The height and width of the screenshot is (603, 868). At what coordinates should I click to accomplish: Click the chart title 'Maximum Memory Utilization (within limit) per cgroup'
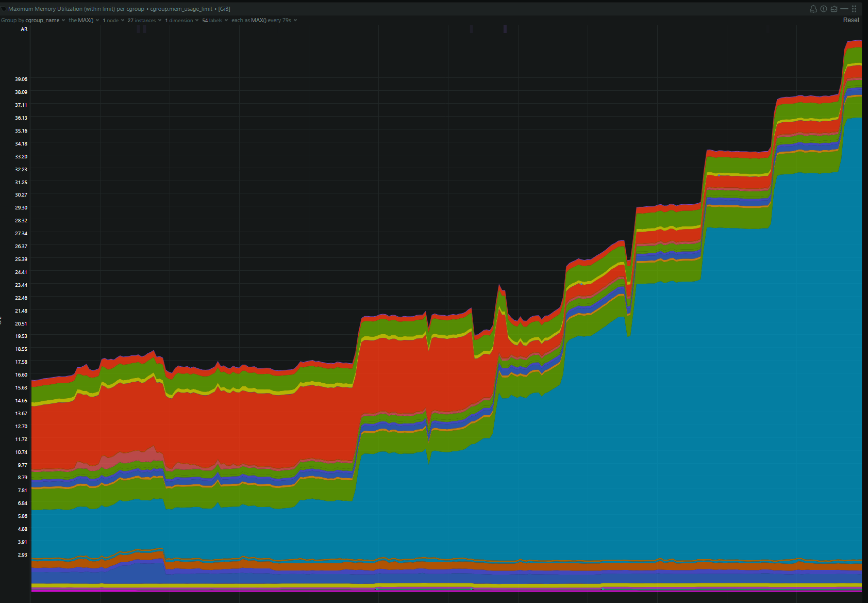click(76, 9)
